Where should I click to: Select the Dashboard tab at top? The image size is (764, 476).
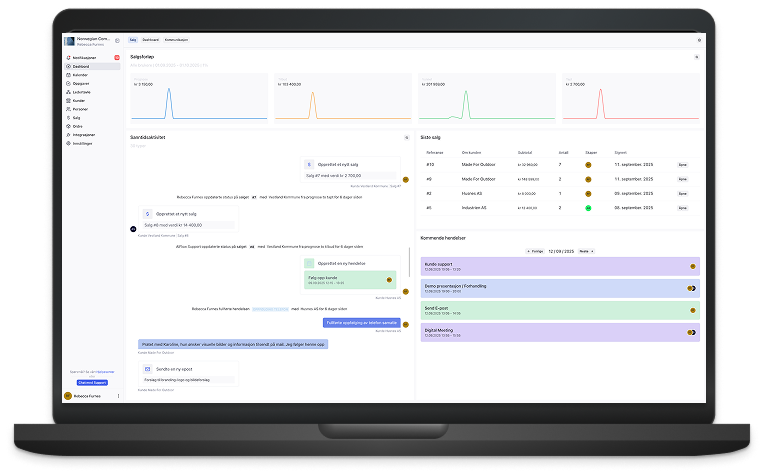150,40
